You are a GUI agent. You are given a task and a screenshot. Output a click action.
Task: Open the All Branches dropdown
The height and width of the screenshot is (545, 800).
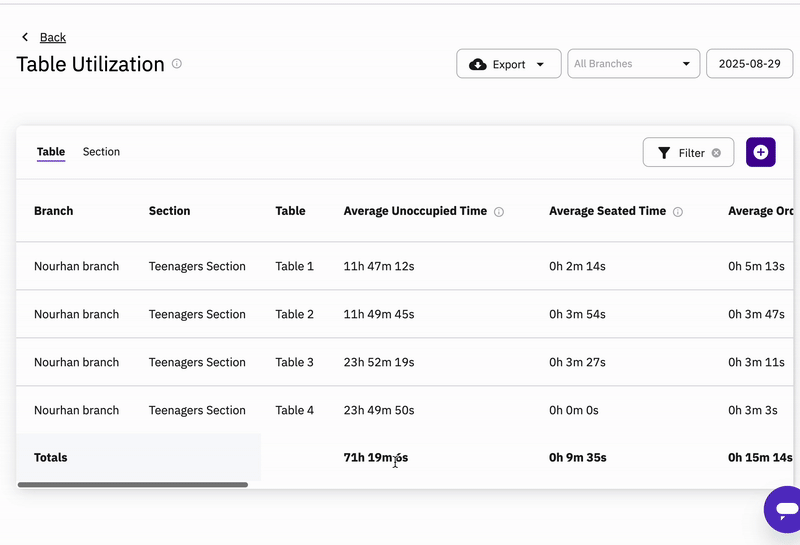pyautogui.click(x=633, y=64)
